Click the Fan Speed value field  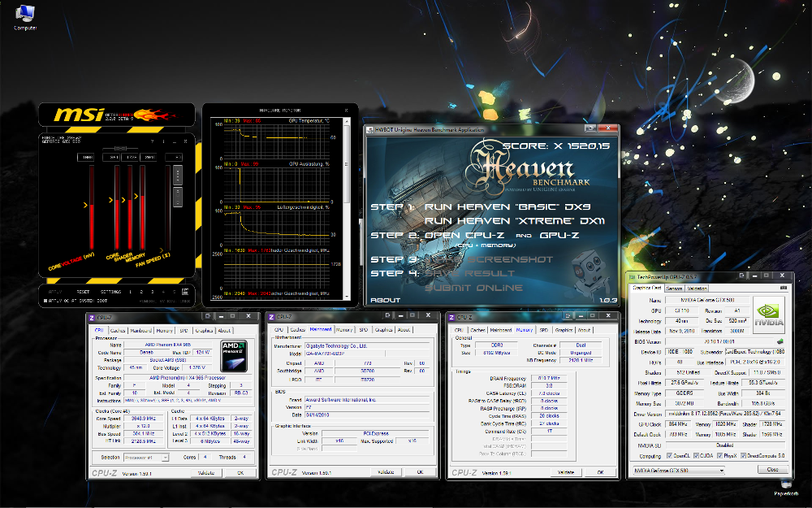pyautogui.click(x=174, y=157)
